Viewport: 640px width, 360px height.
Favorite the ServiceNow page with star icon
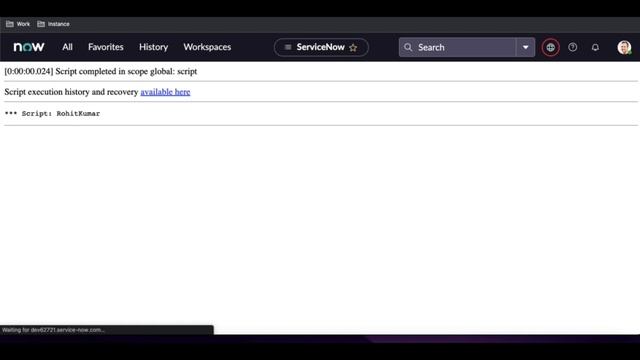coord(353,48)
